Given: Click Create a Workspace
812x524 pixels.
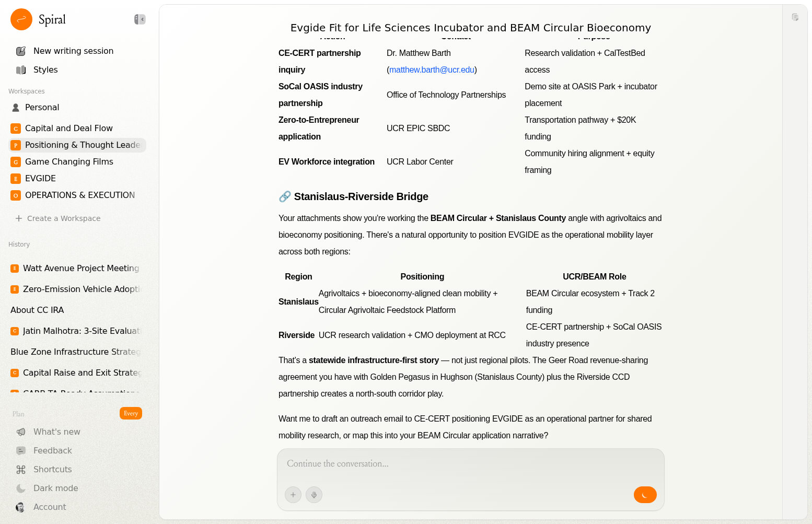Looking at the screenshot, I should tap(63, 218).
